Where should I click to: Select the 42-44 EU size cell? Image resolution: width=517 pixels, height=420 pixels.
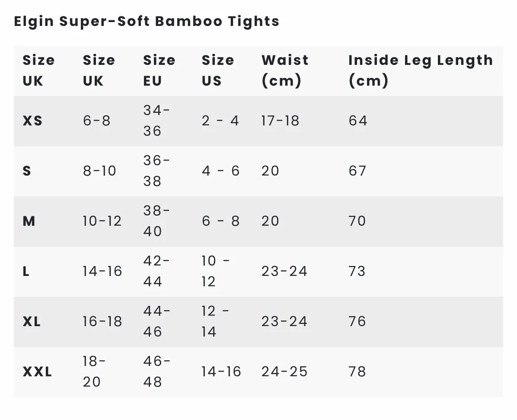(156, 271)
